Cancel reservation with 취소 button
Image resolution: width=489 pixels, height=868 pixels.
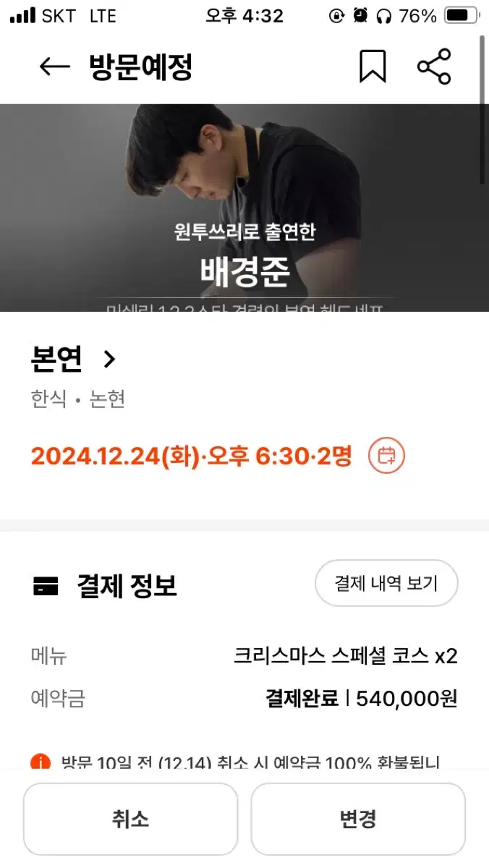[130, 819]
